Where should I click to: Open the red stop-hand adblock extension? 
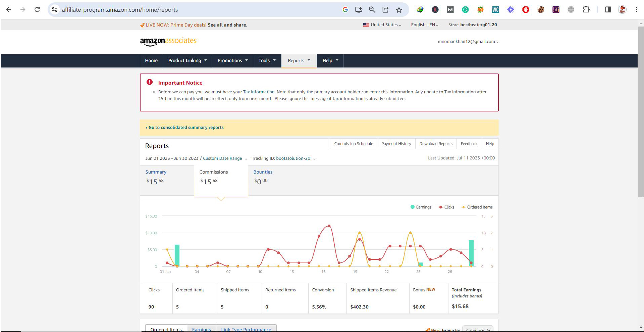pyautogui.click(x=526, y=10)
